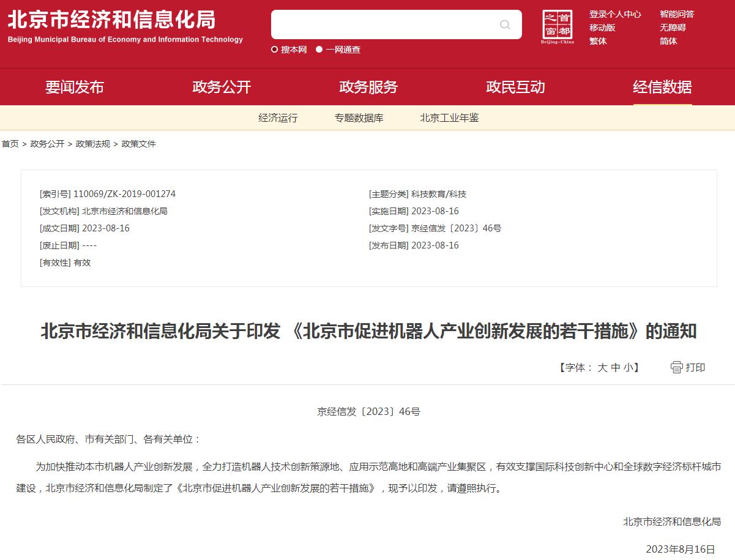Enable 无障碍 accessibility mode
735x560 pixels.
[x=673, y=28]
